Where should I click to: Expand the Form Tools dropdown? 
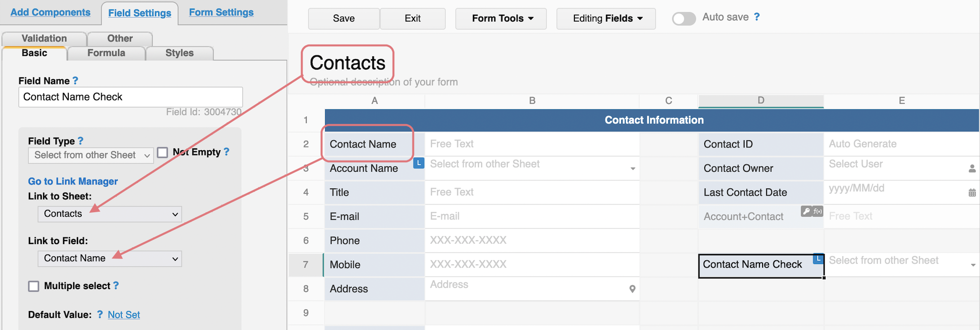[501, 18]
